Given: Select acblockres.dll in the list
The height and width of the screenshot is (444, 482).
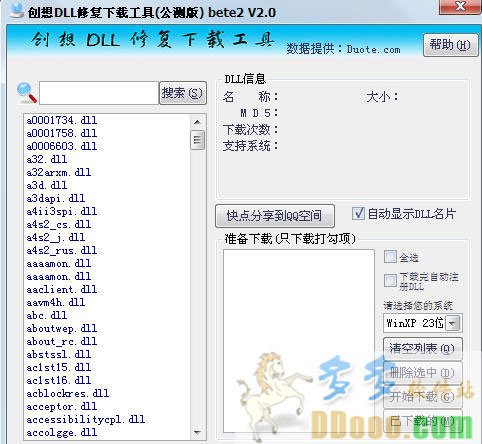Looking at the screenshot, I should point(68,393).
